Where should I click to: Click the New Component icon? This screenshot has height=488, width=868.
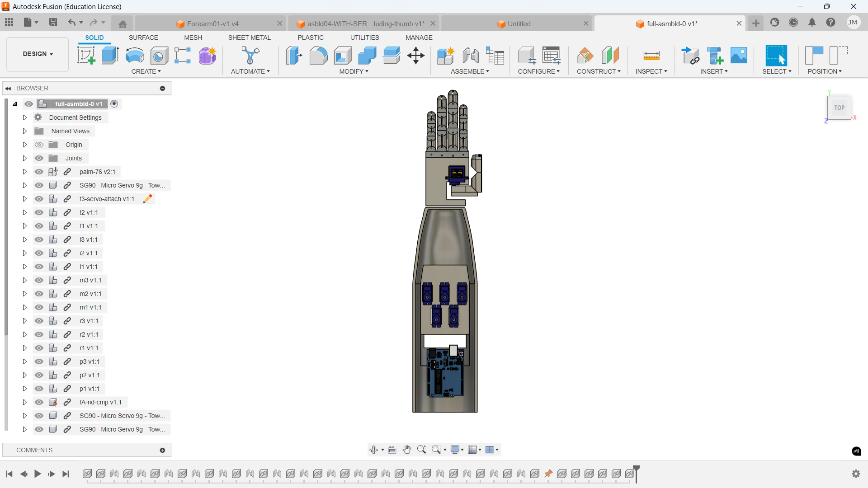pyautogui.click(x=446, y=56)
